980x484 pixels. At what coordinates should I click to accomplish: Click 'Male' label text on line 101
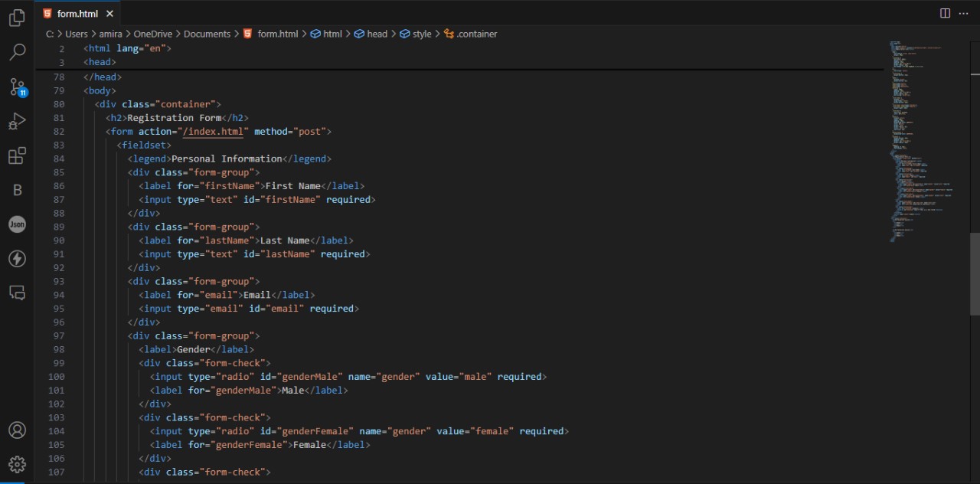[292, 391]
